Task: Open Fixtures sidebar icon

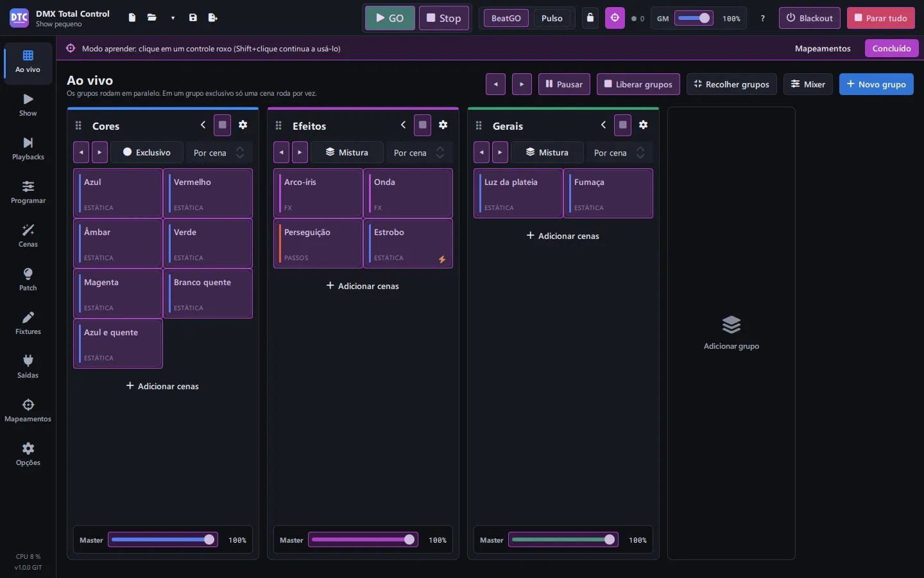Action: [28, 324]
